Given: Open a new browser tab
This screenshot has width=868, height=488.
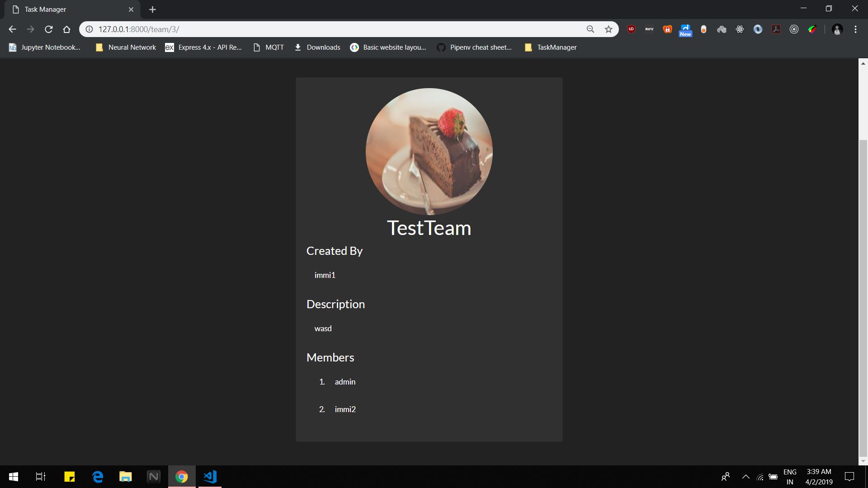Looking at the screenshot, I should tap(152, 9).
